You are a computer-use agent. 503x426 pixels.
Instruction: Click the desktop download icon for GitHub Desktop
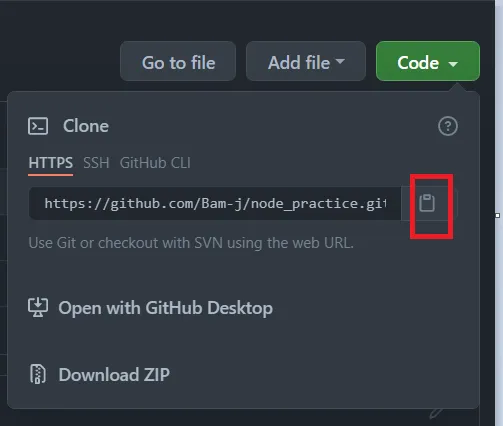click(x=38, y=307)
